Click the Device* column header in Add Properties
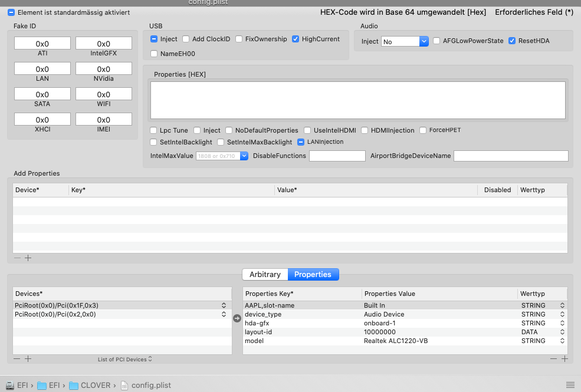This screenshot has height=392, width=581. (x=41, y=190)
